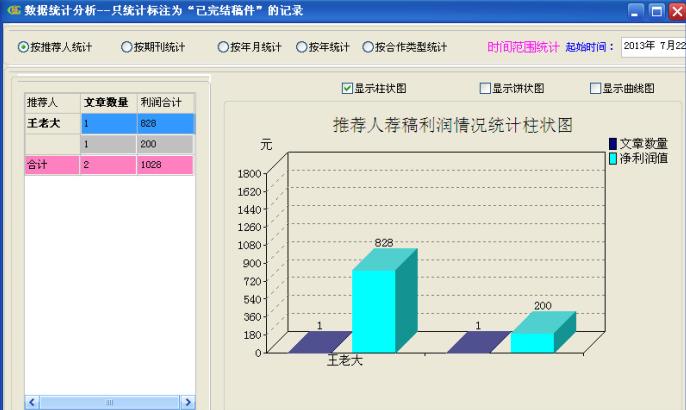The width and height of the screenshot is (686, 410).
Task: Click the 起始时间 date field
Action: tap(653, 46)
